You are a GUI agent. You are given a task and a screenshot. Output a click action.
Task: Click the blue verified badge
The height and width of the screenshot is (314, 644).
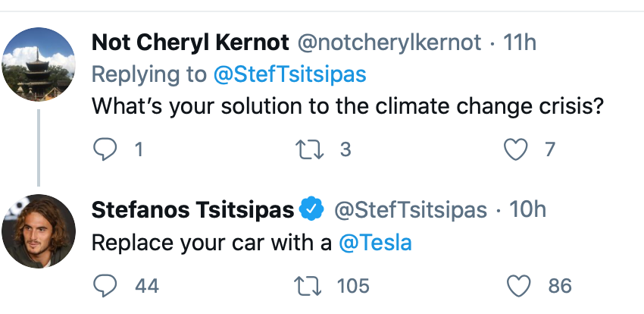(311, 209)
